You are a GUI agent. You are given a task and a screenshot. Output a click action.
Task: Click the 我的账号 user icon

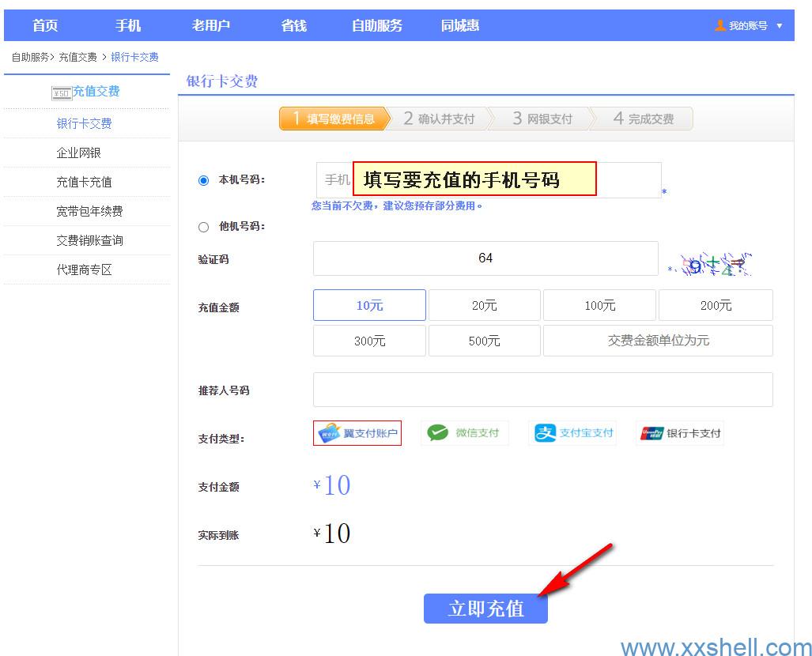pos(719,25)
